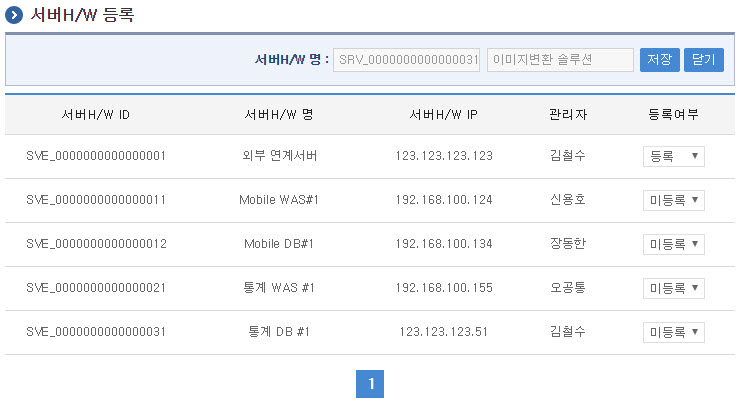Expand 미등록 dropdown for Mobile DB#1 row

[x=673, y=244]
